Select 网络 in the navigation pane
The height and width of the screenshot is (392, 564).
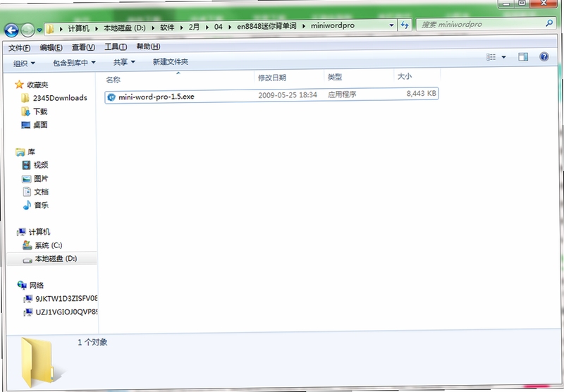coord(37,286)
